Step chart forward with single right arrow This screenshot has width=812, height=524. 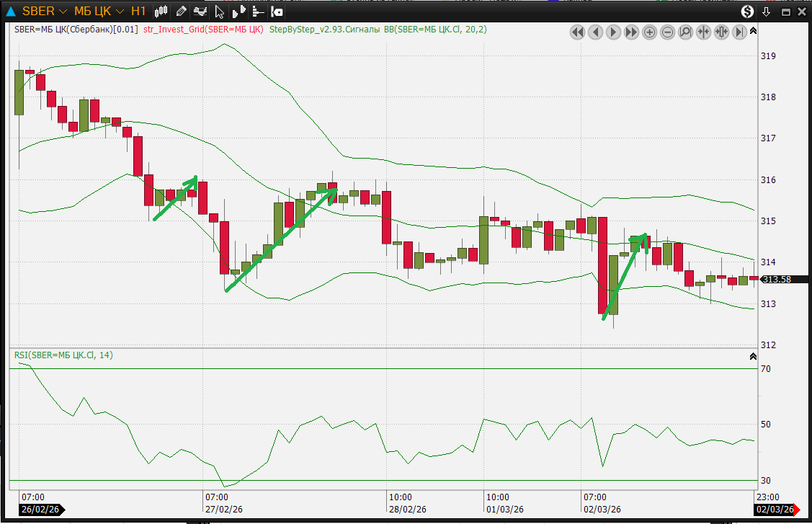coord(613,32)
